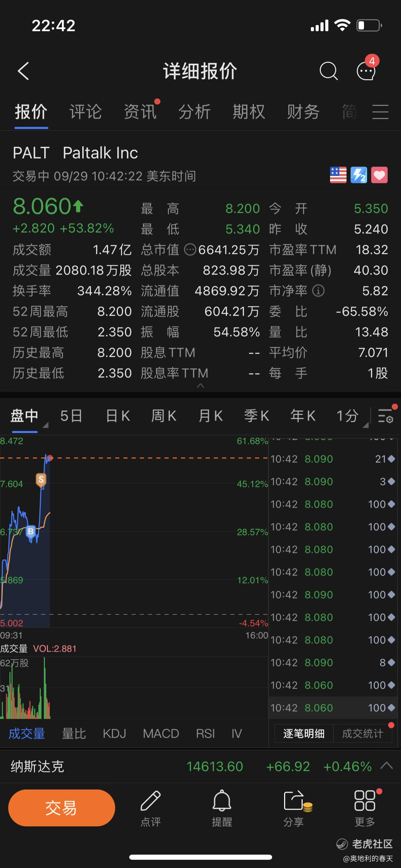Tap the 成交量 VOL:2.881 label
The width and height of the screenshot is (401, 868).
(38, 649)
